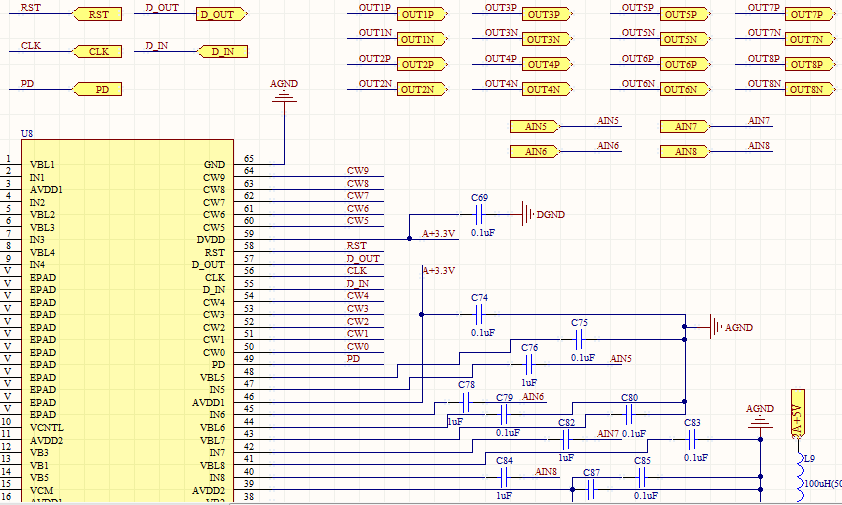Select the OUT5N yellow port
Image resolution: width=842 pixels, height=505 pixels.
click(x=685, y=39)
